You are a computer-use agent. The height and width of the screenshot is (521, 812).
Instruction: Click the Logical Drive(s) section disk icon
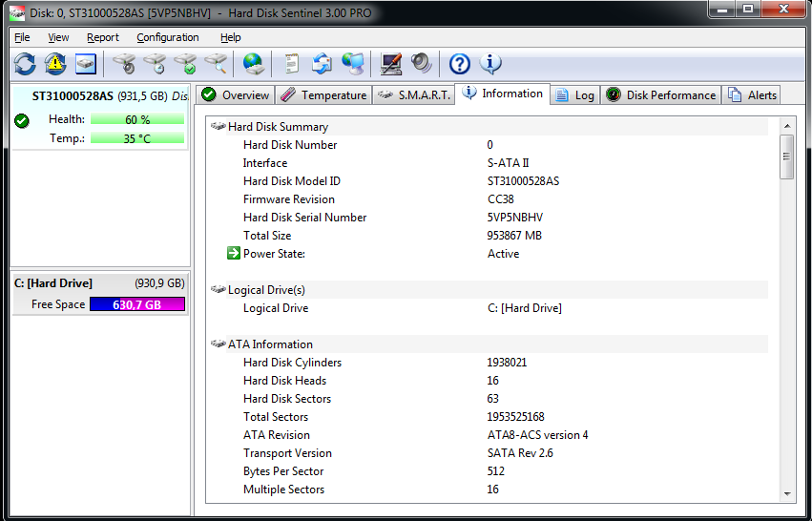tap(218, 289)
